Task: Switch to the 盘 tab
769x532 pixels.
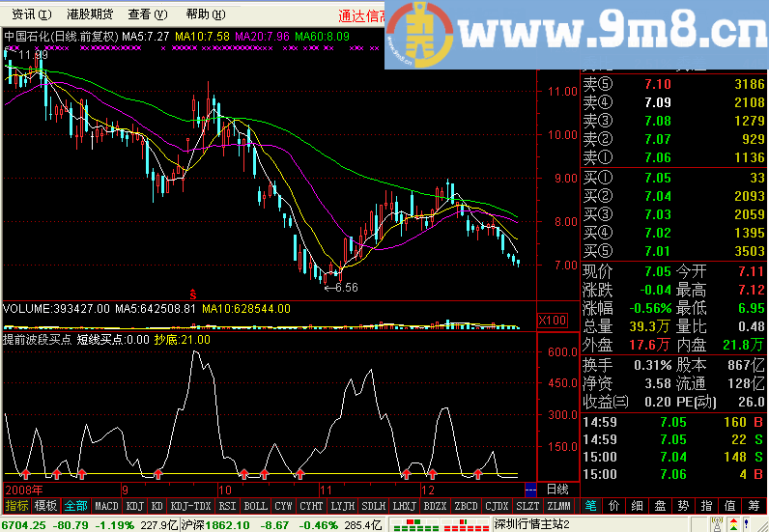Action: tap(660, 506)
